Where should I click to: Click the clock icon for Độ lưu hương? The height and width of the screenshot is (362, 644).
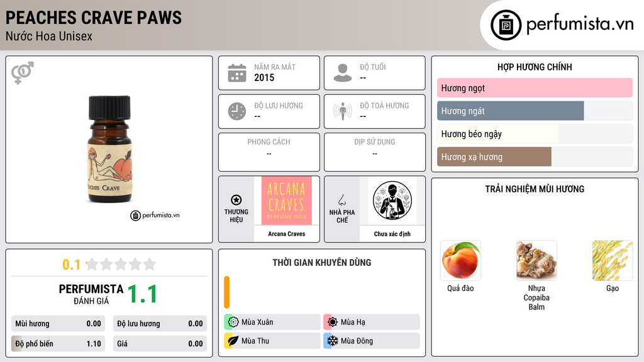coord(237,111)
